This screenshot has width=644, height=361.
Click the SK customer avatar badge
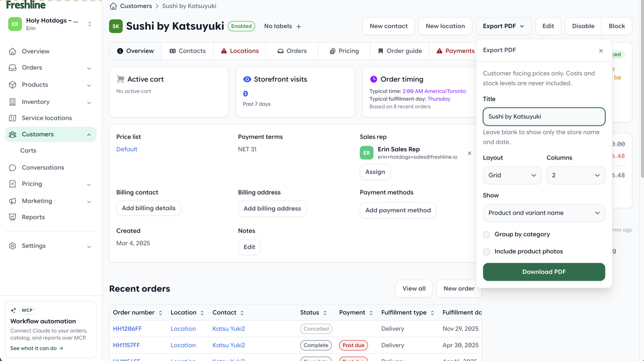116,26
